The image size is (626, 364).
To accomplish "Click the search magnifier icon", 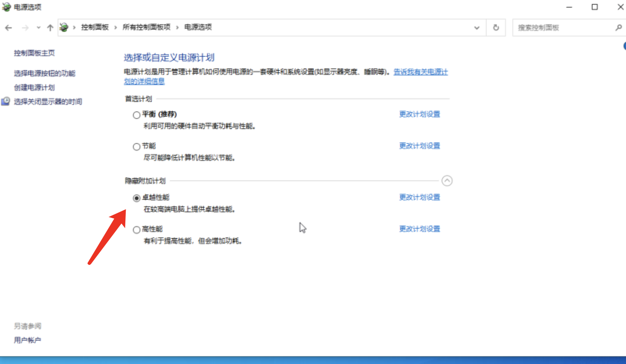I will (618, 28).
